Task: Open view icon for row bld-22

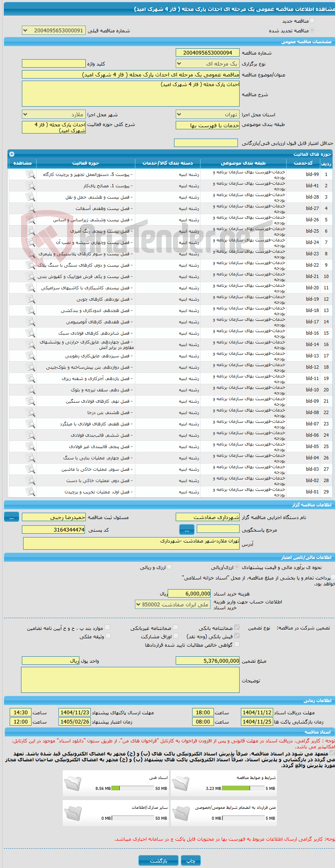Action: [30, 265]
